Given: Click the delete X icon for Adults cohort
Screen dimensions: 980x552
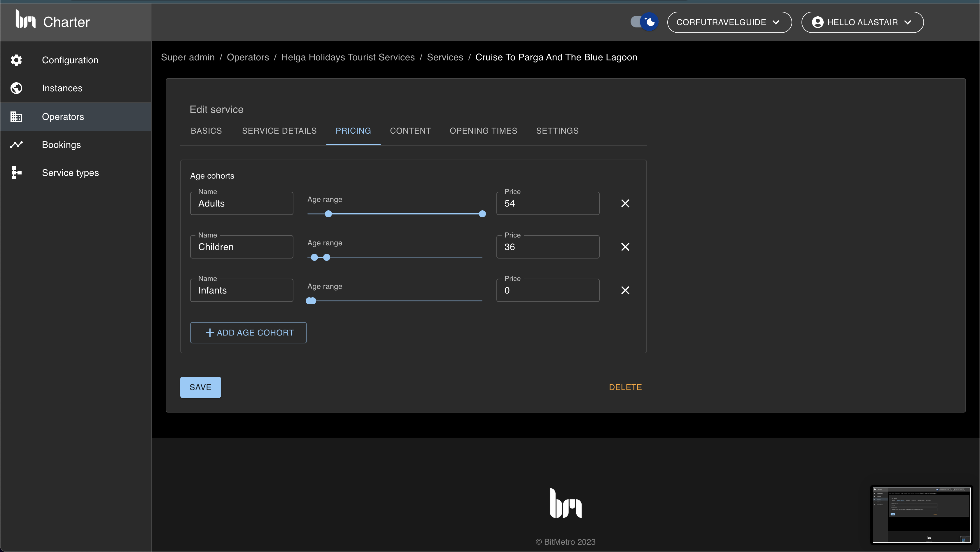Looking at the screenshot, I should [625, 203].
